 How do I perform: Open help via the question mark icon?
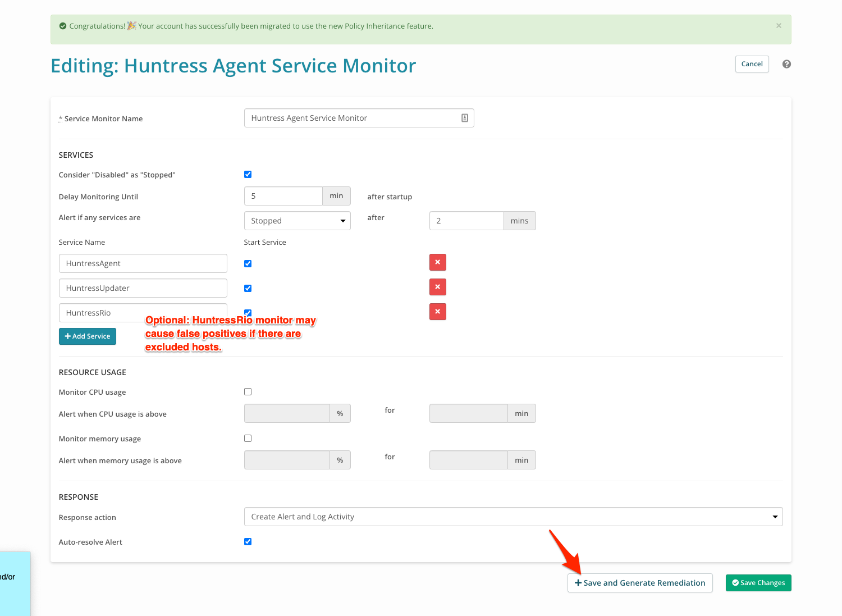point(786,64)
